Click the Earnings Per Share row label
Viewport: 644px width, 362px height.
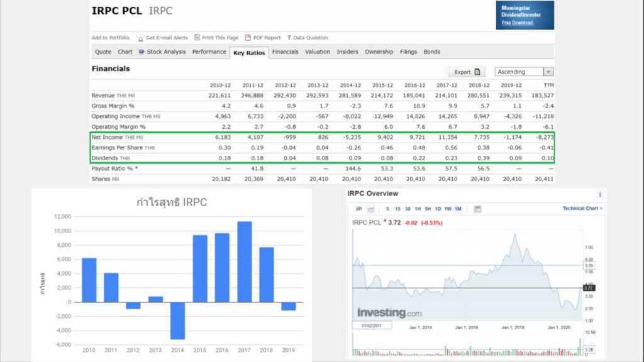123,148
